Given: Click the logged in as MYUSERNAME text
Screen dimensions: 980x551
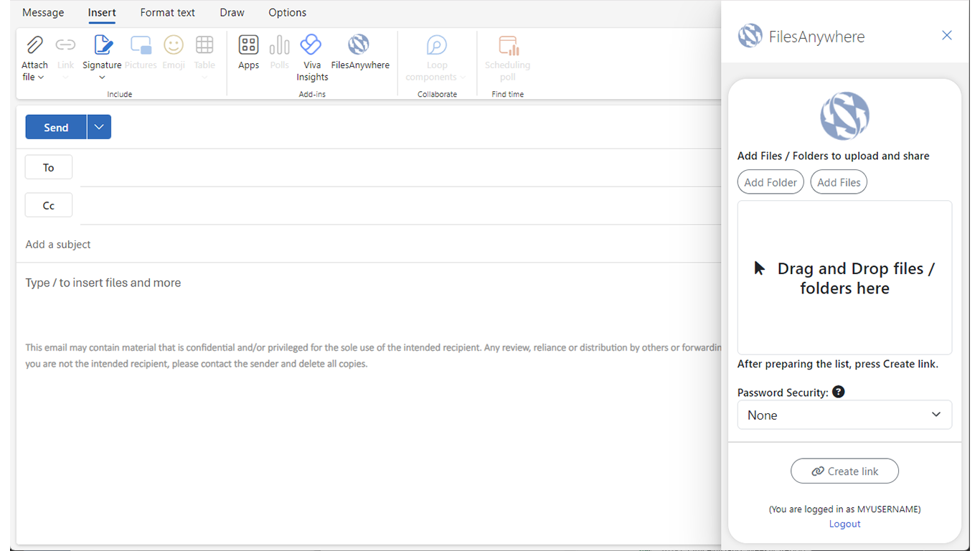Looking at the screenshot, I should pyautogui.click(x=844, y=509).
